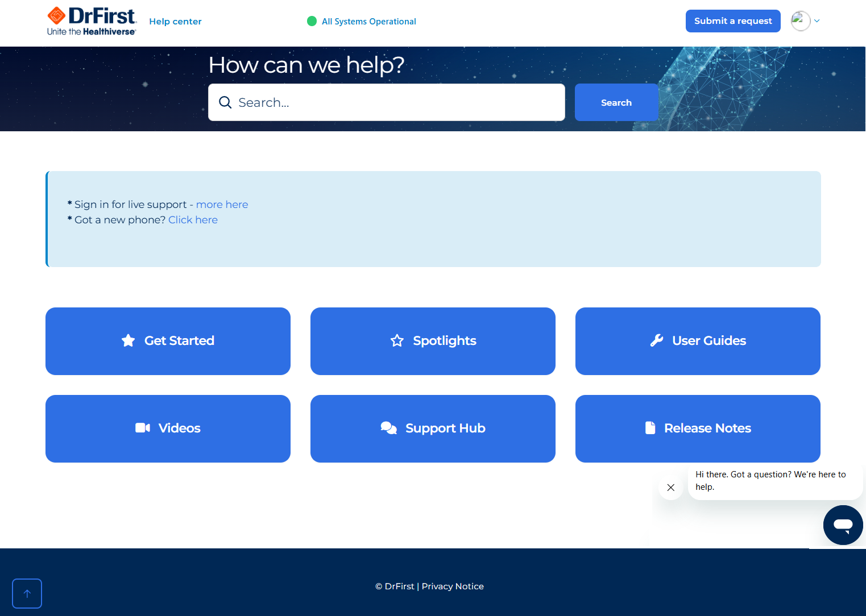The width and height of the screenshot is (866, 616).
Task: Open the Videos category
Action: [168, 428]
